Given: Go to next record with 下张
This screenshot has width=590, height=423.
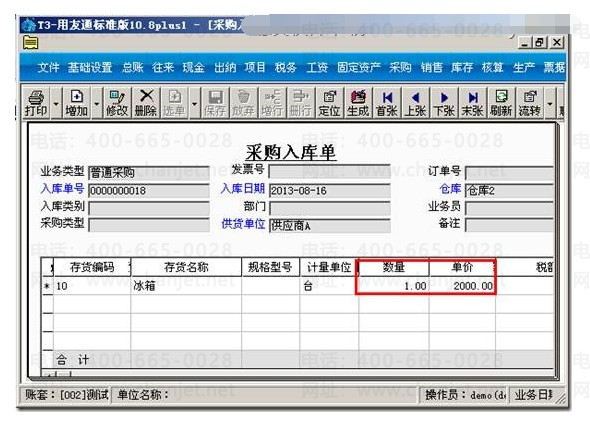Looking at the screenshot, I should pos(444,103).
